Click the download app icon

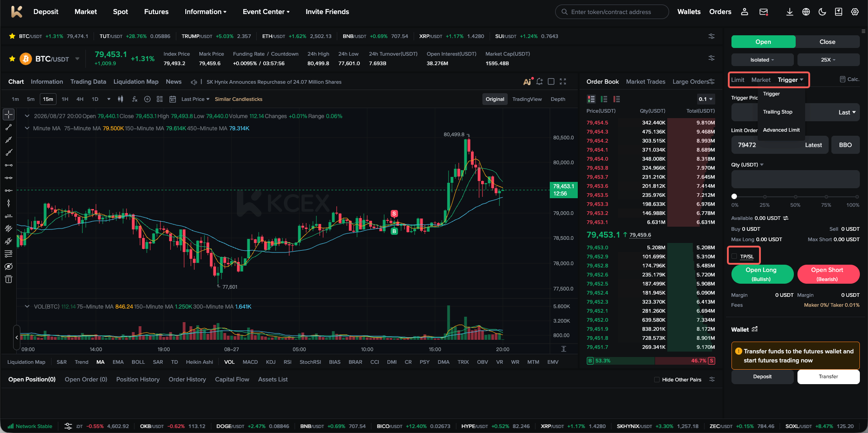(789, 12)
